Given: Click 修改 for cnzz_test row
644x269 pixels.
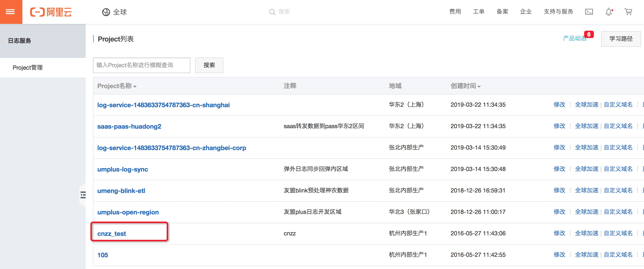Looking at the screenshot, I should 559,233.
